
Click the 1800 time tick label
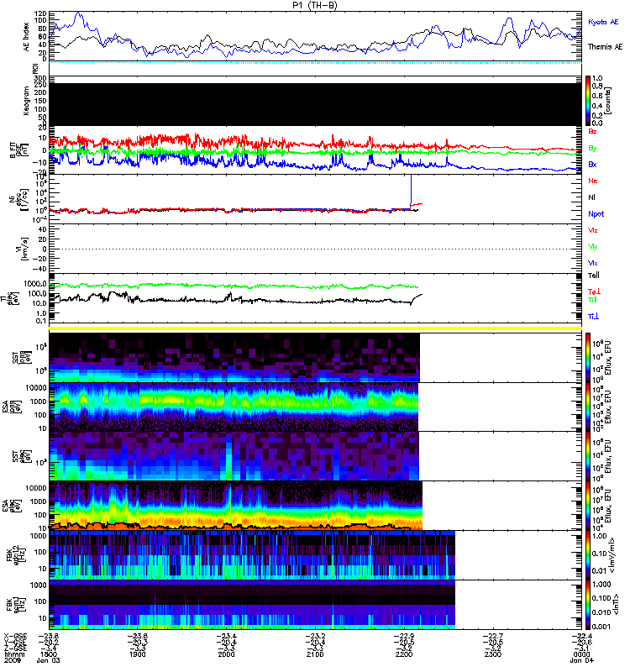pyautogui.click(x=49, y=654)
